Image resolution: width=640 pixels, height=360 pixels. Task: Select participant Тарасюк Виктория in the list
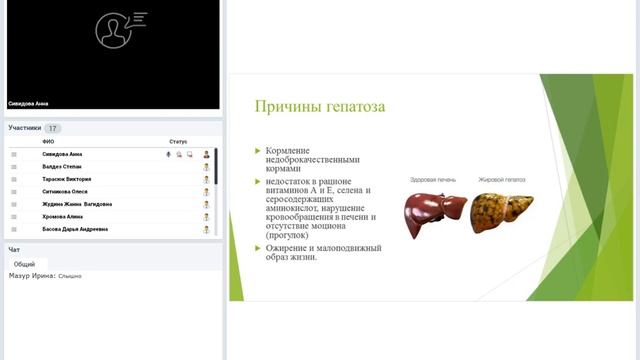coord(67,179)
